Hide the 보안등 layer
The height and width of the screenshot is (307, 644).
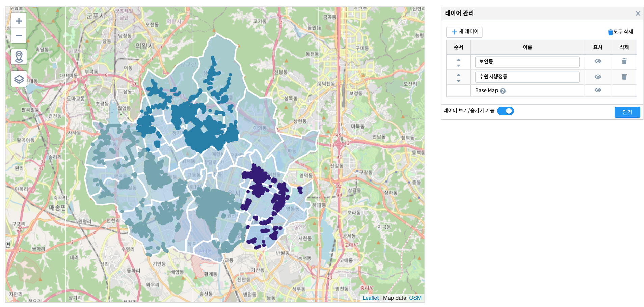[598, 61]
